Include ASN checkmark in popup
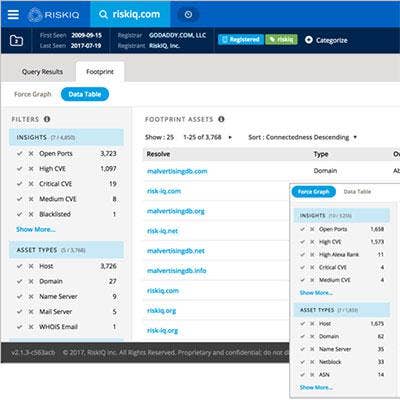Viewport: 400px width, 400px height. (303, 375)
